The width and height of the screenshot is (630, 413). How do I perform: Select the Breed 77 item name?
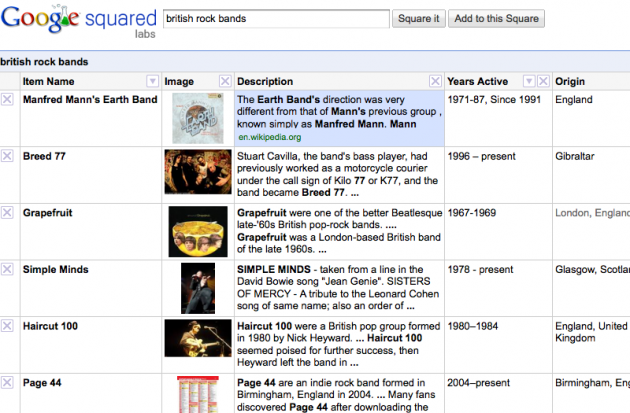44,156
